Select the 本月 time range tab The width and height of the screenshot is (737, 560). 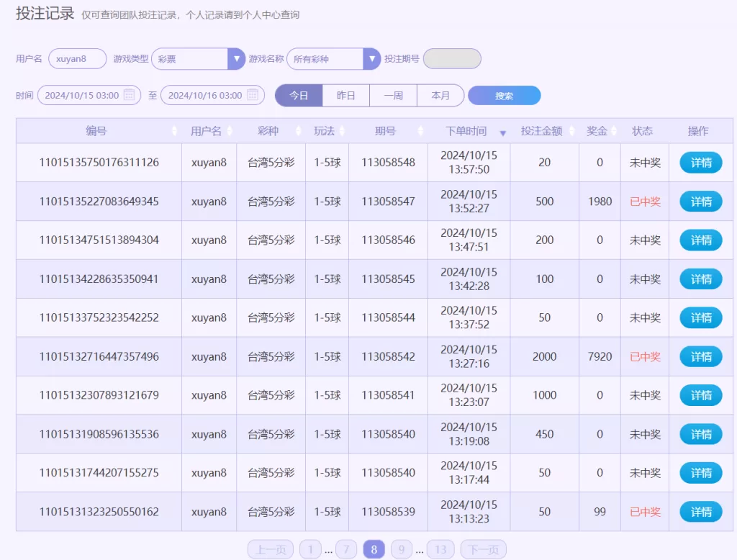tap(440, 96)
